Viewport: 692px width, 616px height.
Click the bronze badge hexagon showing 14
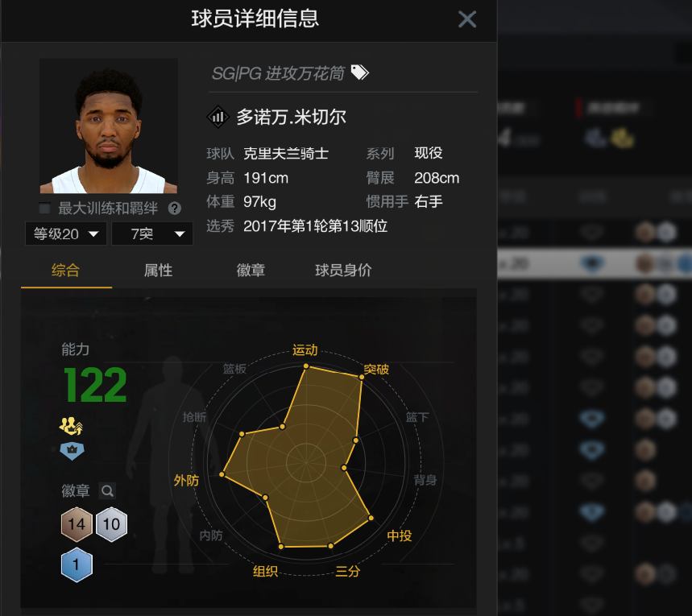click(x=77, y=524)
